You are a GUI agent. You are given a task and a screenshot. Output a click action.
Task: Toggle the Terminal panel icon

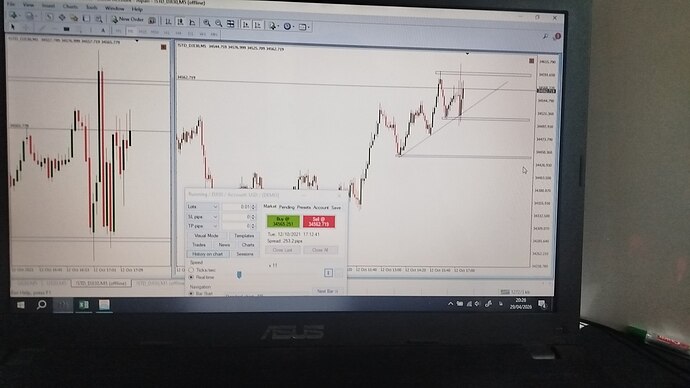[x=86, y=18]
